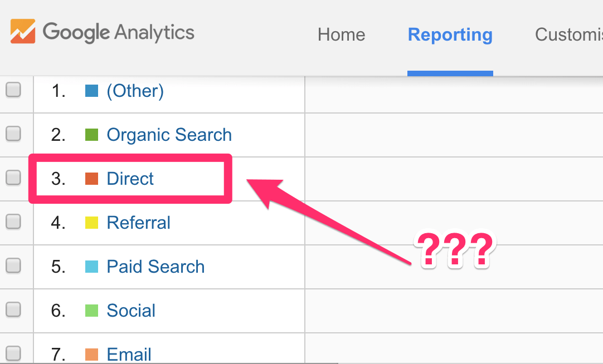Enable the Referral row checkbox
Viewport: 603px width, 364px height.
click(x=13, y=222)
